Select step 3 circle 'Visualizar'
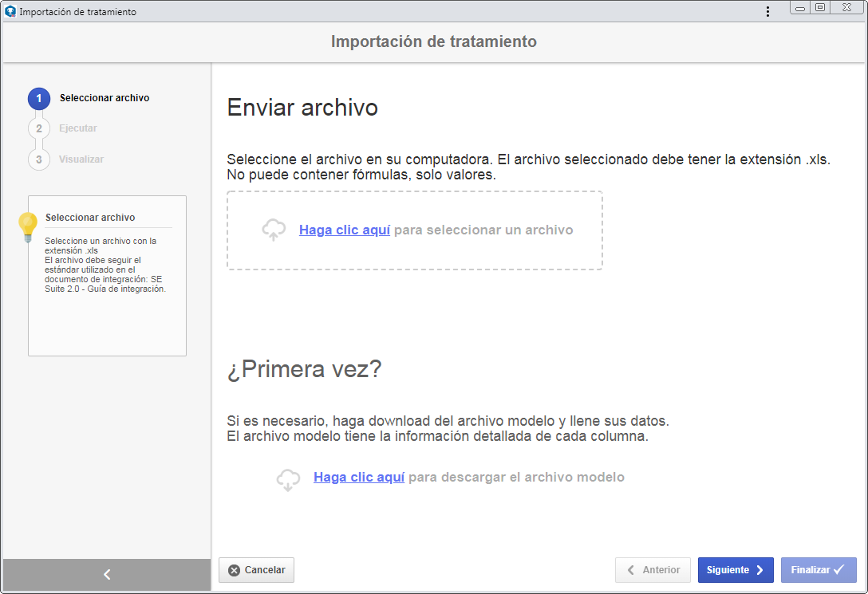Image resolution: width=868 pixels, height=594 pixels. point(39,159)
